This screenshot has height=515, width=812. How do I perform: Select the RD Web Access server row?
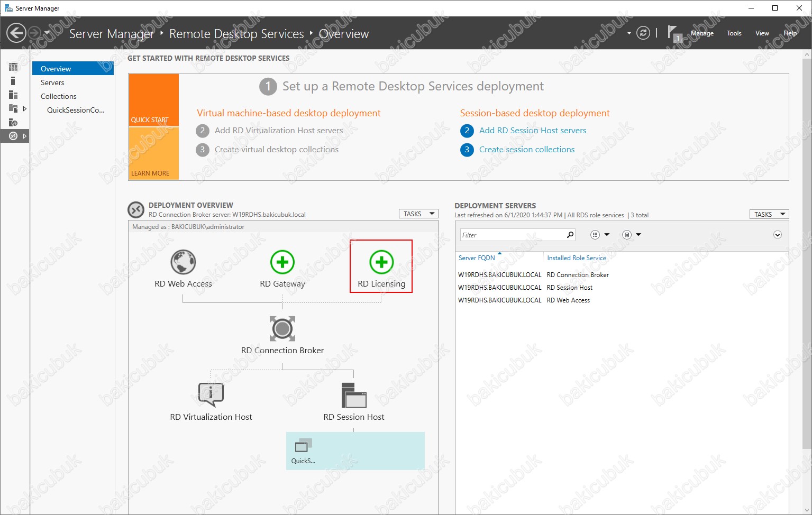pyautogui.click(x=622, y=300)
